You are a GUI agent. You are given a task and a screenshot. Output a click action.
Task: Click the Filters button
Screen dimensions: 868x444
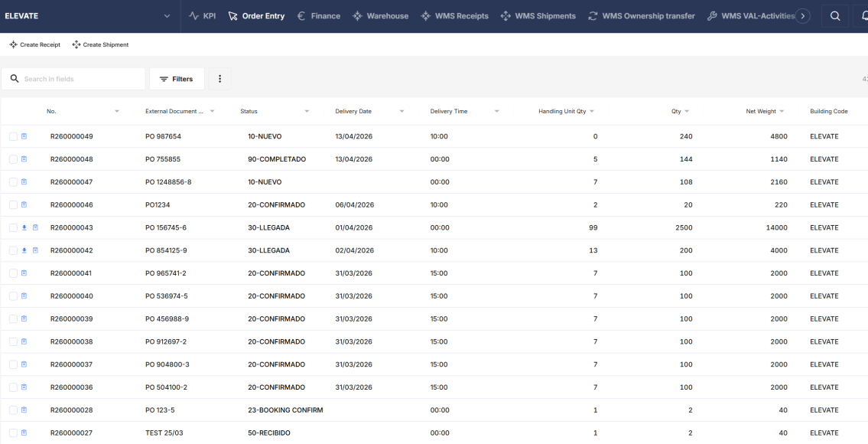click(177, 79)
